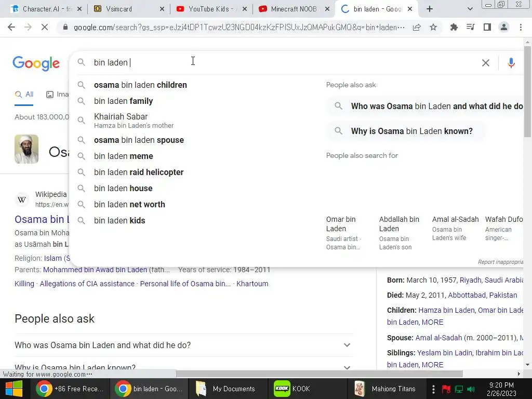Open Abbottabad, Pakistan link in knowledge panel

point(483,295)
